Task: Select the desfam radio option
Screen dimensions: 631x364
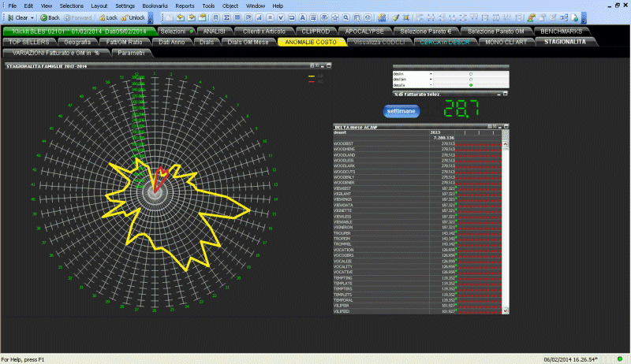Action: pyautogui.click(x=471, y=79)
